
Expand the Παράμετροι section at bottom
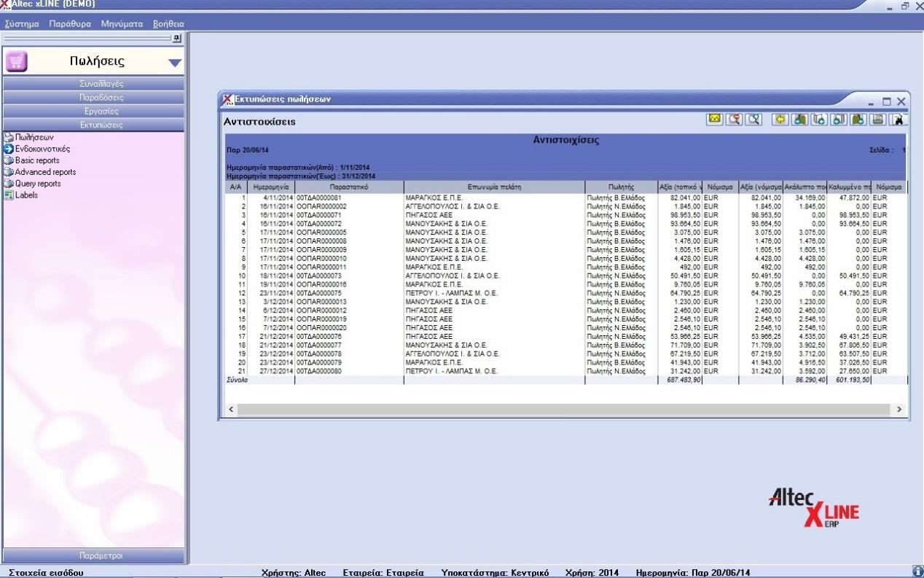[x=94, y=555]
